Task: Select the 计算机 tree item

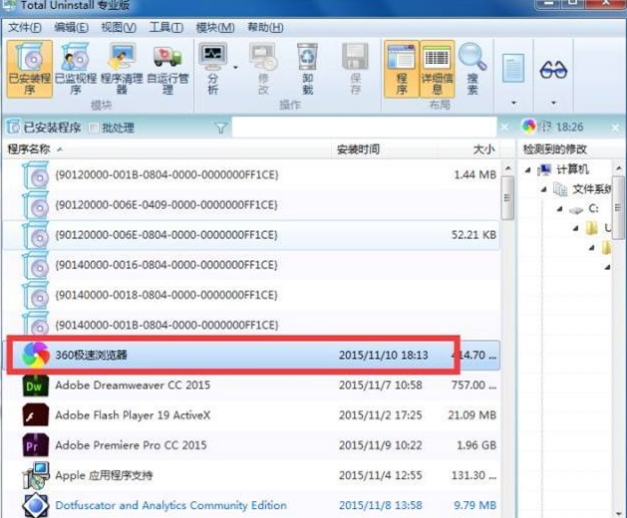Action: tap(572, 170)
